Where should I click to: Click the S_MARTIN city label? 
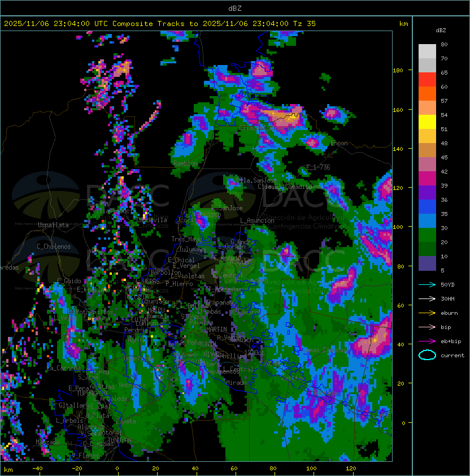[213, 330]
